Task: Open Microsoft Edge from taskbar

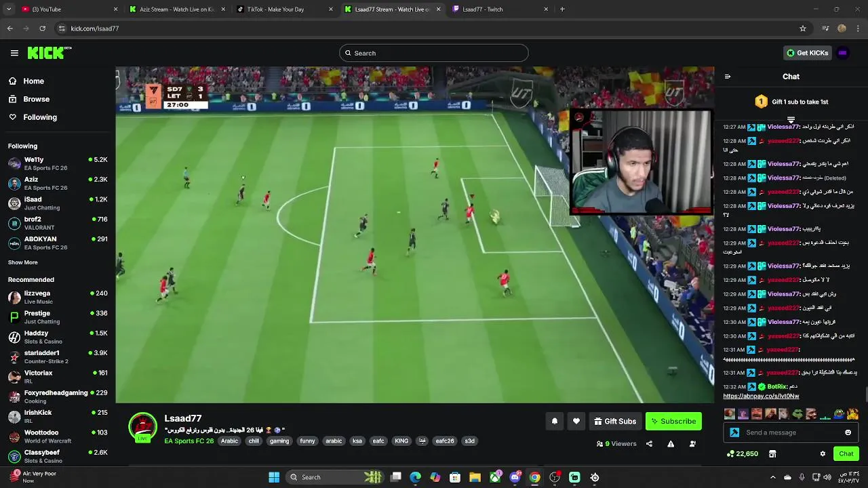Action: 416,477
